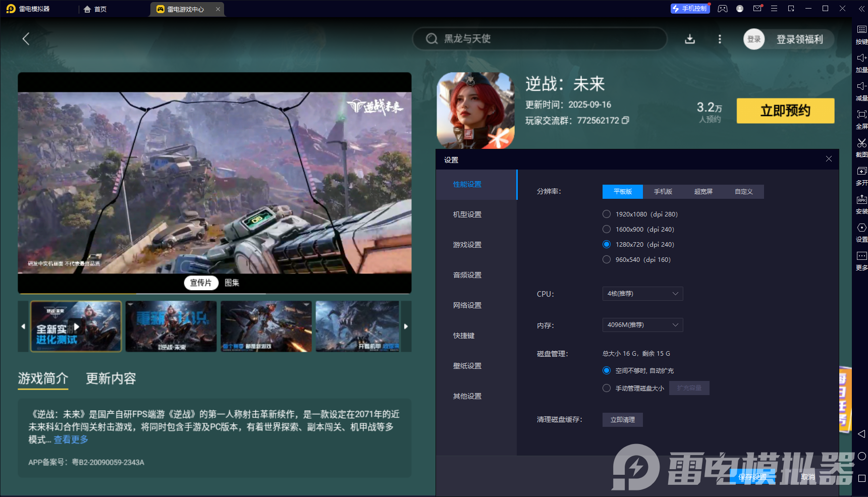Open keyboard mapping icon in sidebar

[x=861, y=30]
